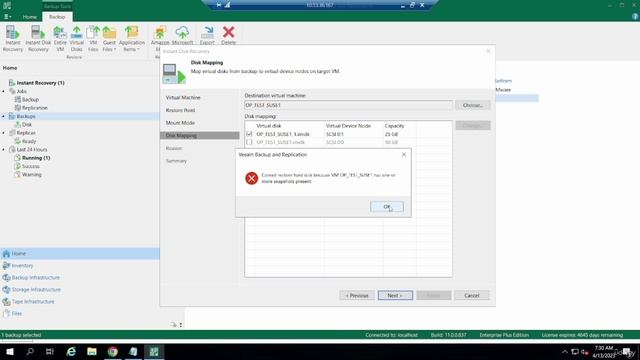The width and height of the screenshot is (640, 360).
Task: Collapse the Backups tree node
Action: (4, 116)
